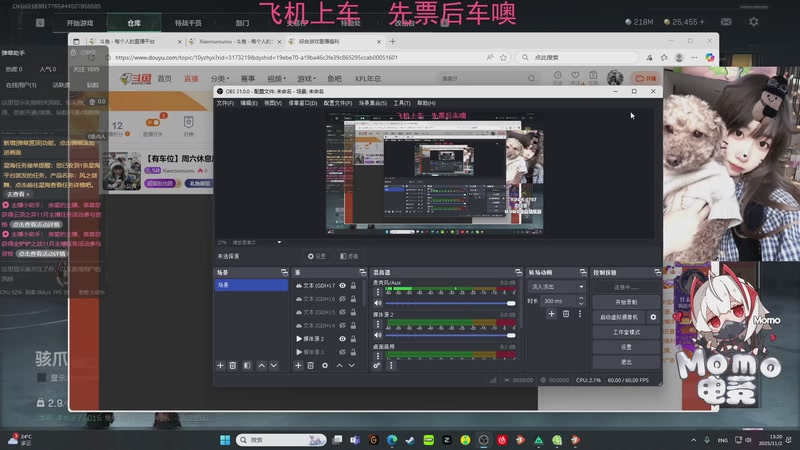The height and width of the screenshot is (450, 800).
Task: Open Microsoft Edge from the taskbar
Action: (x=392, y=440)
